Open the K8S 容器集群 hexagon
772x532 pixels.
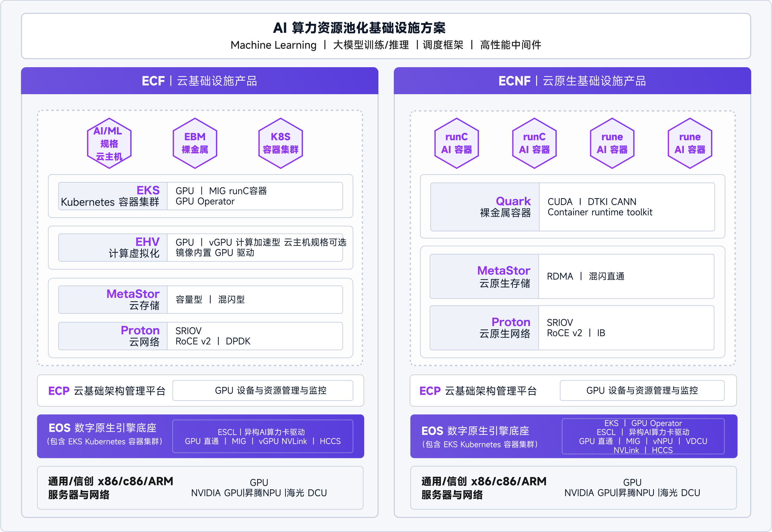tap(281, 143)
